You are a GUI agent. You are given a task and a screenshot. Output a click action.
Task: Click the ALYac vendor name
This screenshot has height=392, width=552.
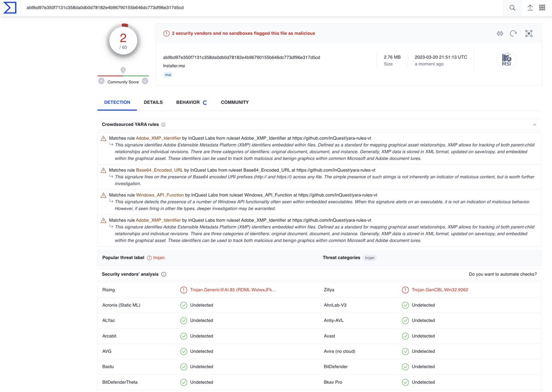[x=109, y=320]
